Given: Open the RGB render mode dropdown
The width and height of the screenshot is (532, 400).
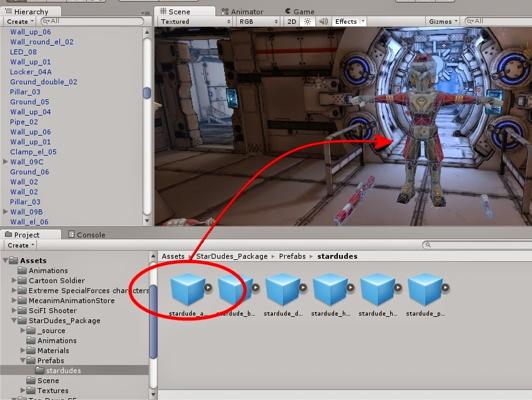Looking at the screenshot, I should [x=258, y=21].
